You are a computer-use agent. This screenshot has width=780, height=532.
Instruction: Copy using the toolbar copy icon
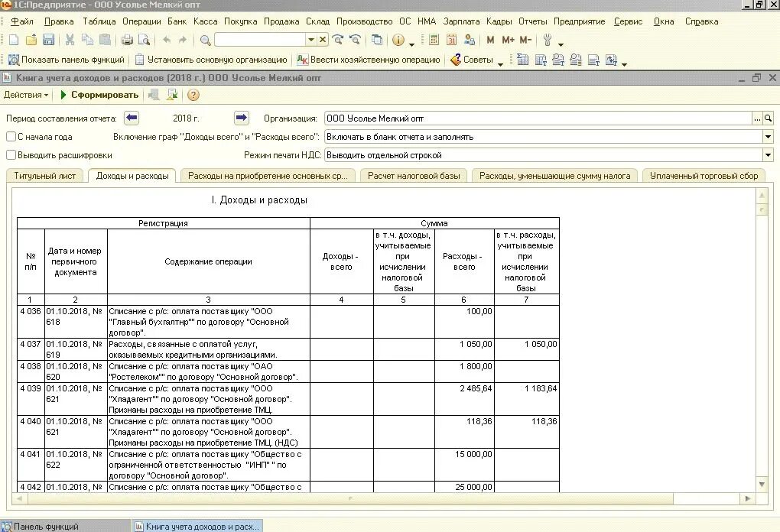(87, 40)
